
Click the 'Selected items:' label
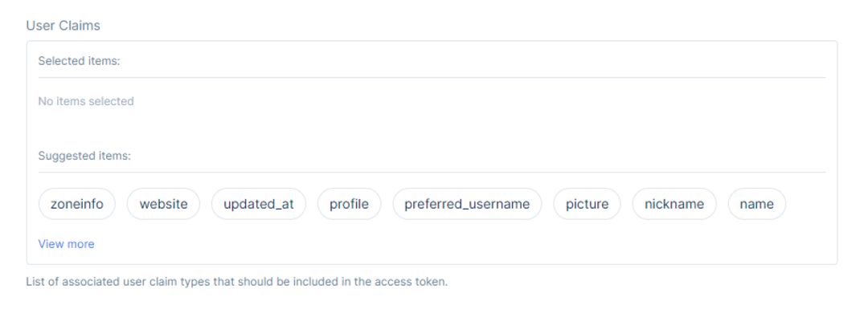(79, 61)
